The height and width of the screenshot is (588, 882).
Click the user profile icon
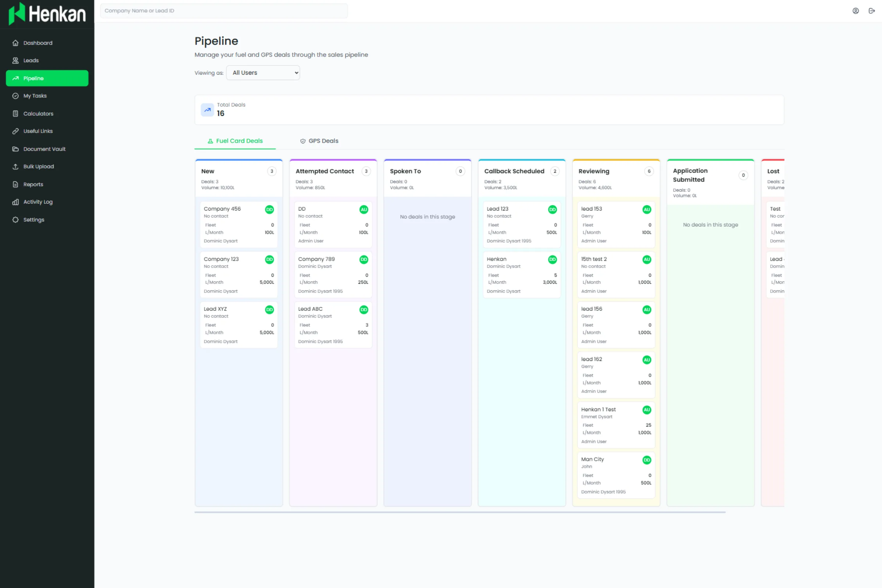856,11
